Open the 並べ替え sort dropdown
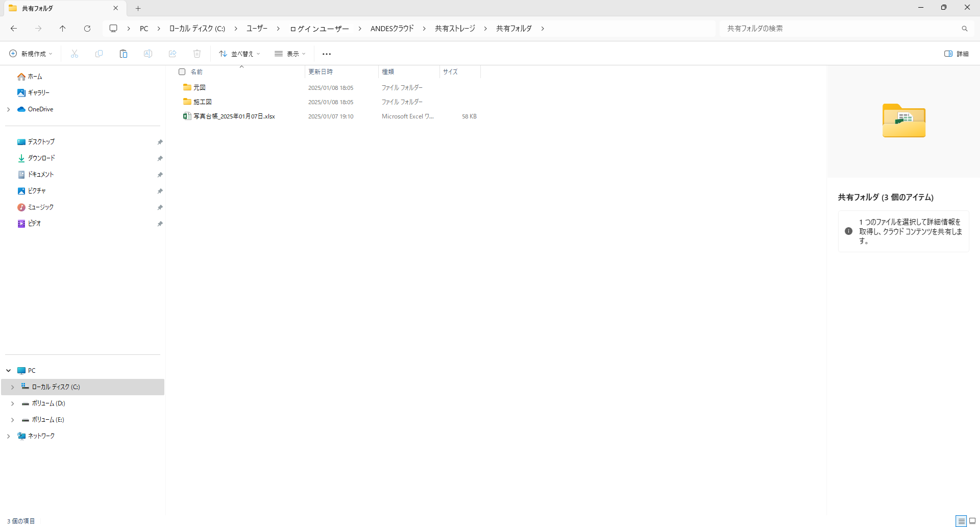This screenshot has width=980, height=527. [x=239, y=54]
